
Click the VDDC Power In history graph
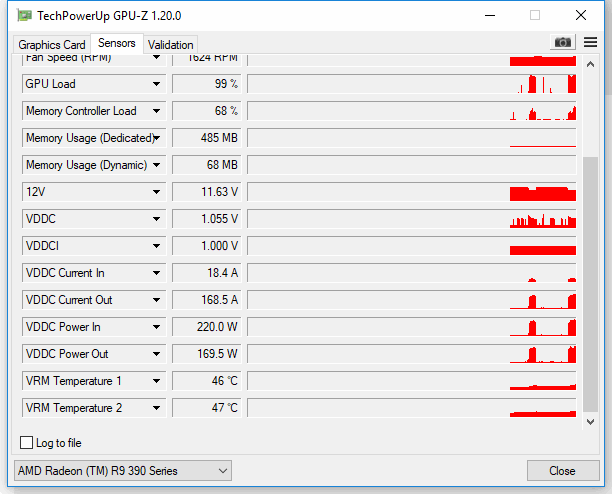412,327
